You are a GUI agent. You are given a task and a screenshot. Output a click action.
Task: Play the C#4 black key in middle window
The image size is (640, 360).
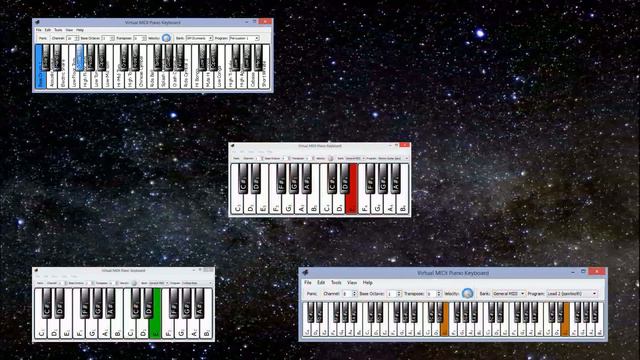(x=332, y=179)
